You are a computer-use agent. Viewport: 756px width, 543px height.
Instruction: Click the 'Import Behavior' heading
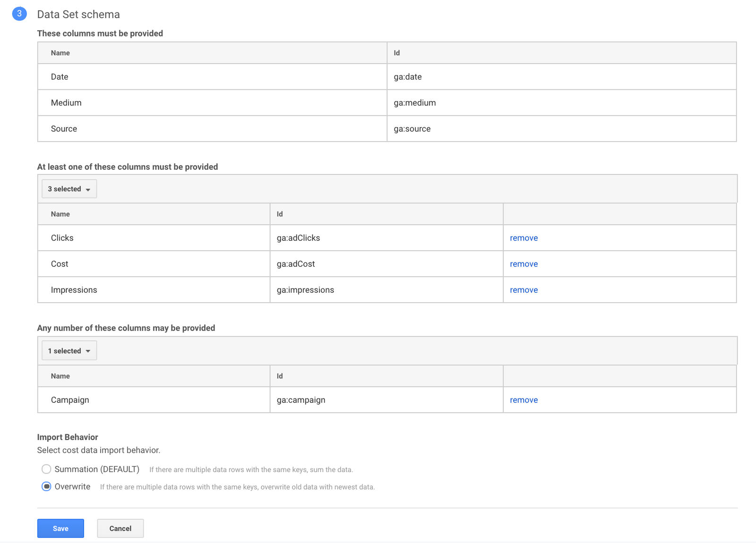pos(68,437)
